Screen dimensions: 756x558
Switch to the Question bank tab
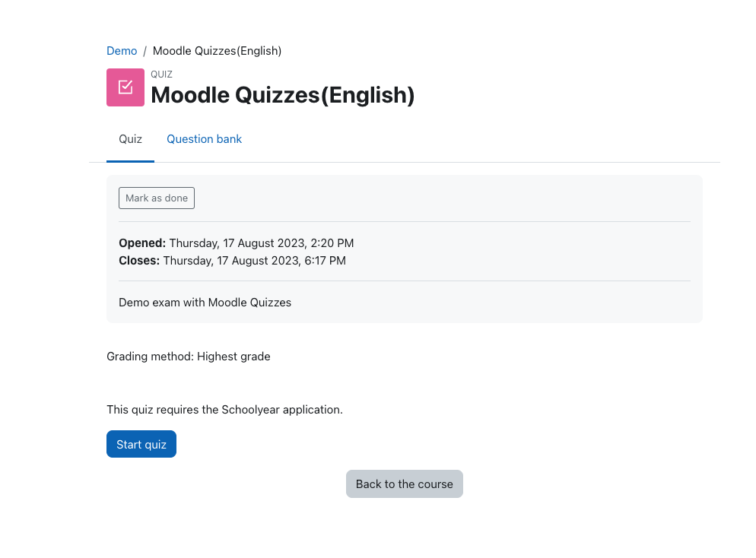click(204, 139)
